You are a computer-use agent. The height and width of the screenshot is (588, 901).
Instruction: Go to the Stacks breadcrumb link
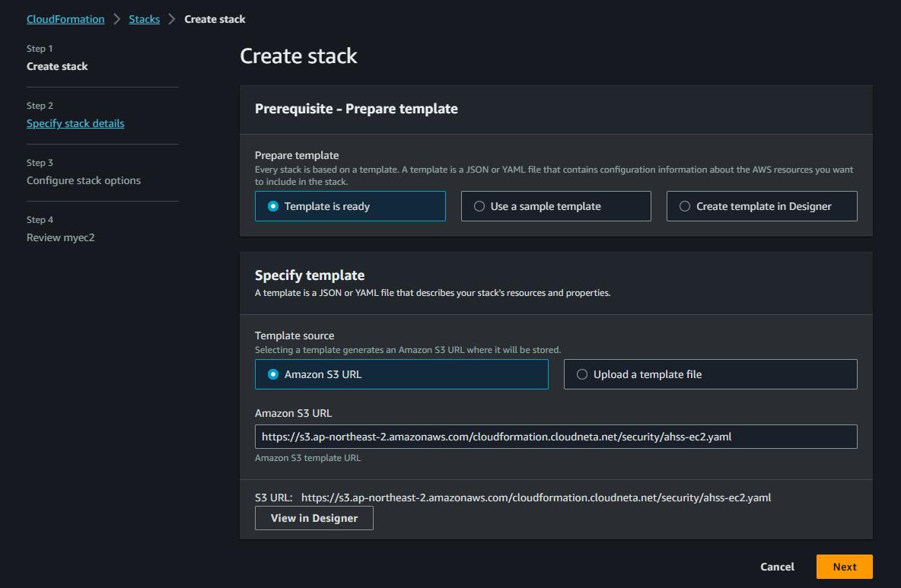pyautogui.click(x=145, y=19)
